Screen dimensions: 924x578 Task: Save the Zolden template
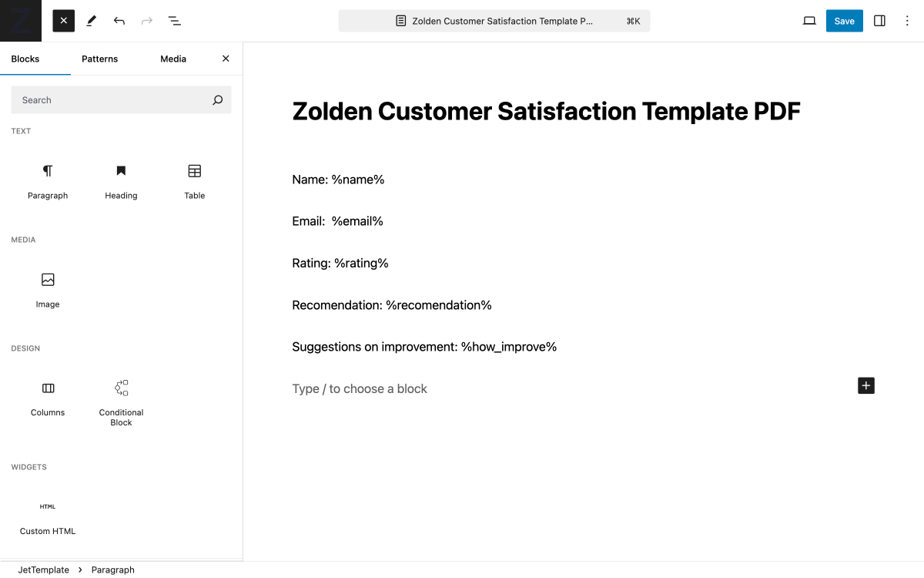(844, 21)
